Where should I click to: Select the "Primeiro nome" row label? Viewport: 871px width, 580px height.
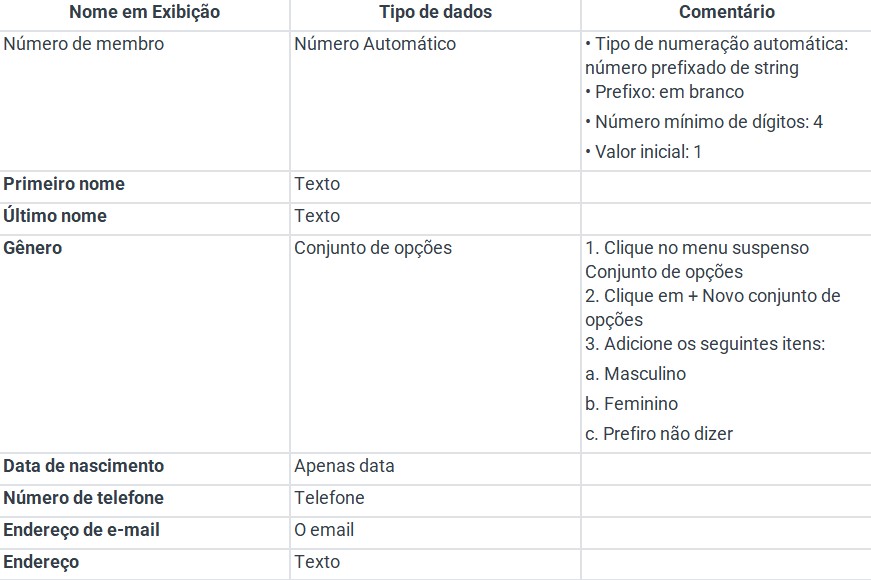pyautogui.click(x=64, y=184)
